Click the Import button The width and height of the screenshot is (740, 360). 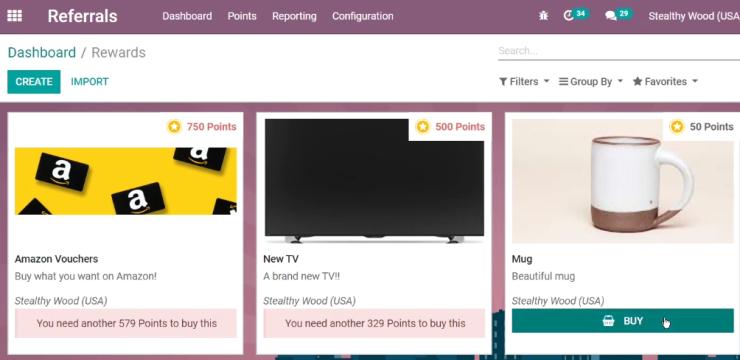tap(90, 82)
